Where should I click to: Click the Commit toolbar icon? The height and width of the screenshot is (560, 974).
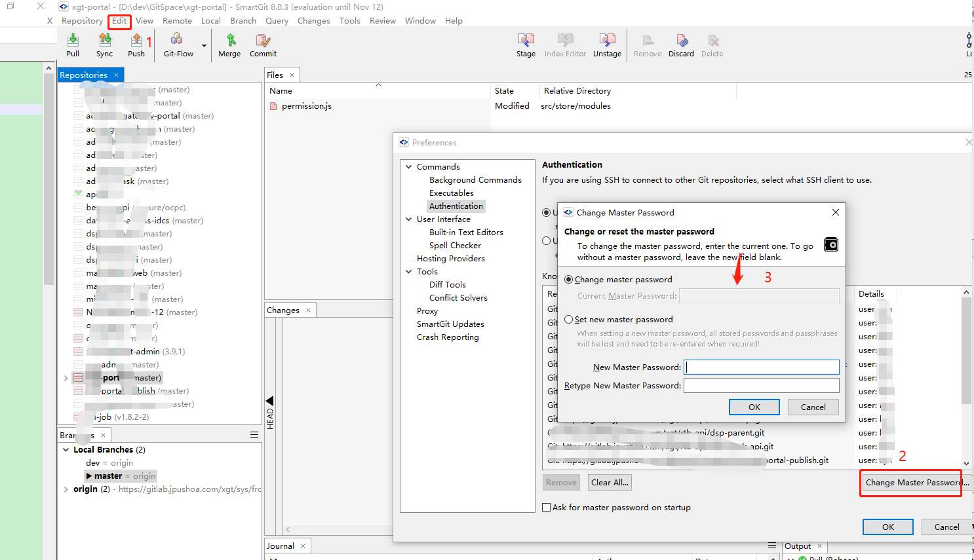263,41
